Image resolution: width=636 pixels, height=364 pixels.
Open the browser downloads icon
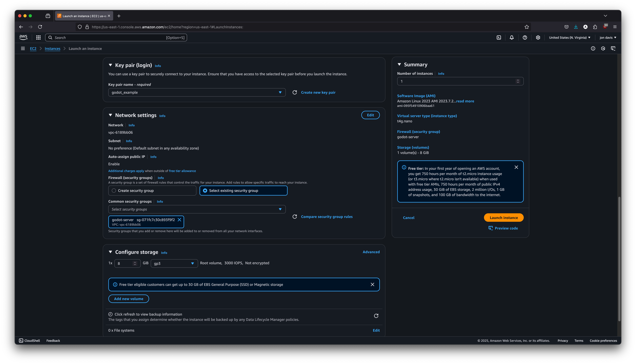click(576, 27)
